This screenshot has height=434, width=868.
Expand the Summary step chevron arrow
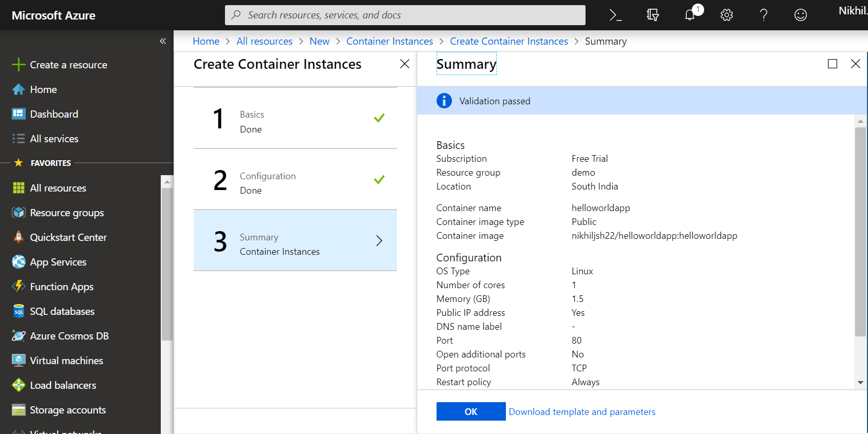(379, 240)
